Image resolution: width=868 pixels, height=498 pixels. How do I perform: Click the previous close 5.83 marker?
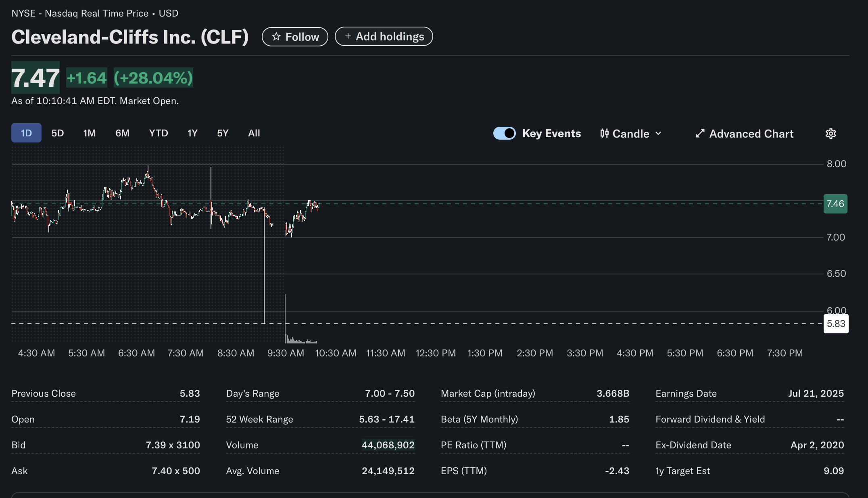click(836, 324)
